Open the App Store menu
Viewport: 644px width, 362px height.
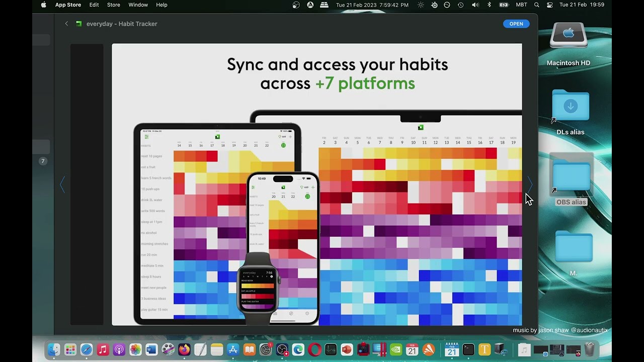click(x=68, y=5)
